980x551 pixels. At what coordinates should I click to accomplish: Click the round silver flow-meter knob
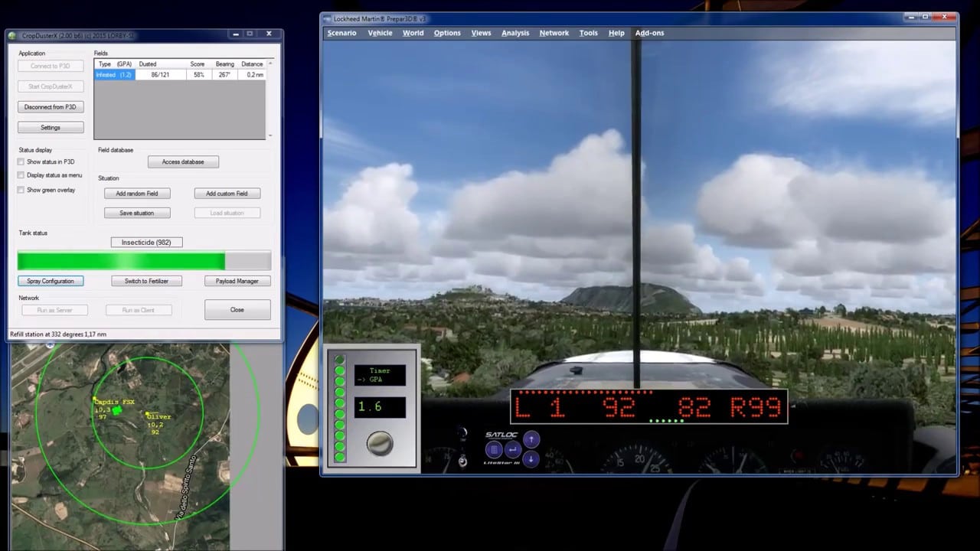point(380,443)
